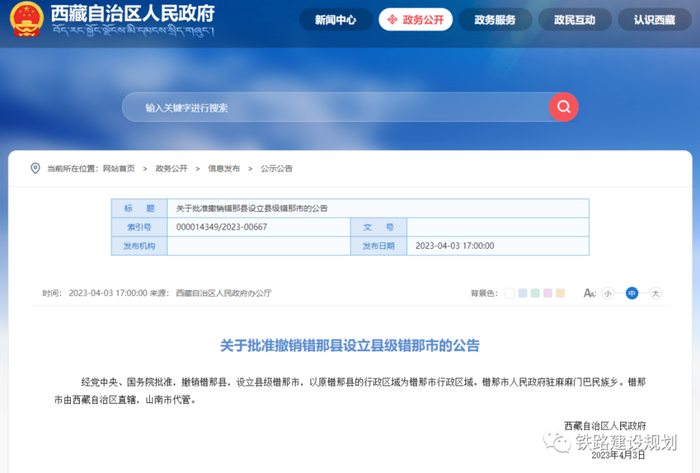Viewport: 700px width, 473px height.
Task: Click the 背景色 label
Action: click(484, 293)
